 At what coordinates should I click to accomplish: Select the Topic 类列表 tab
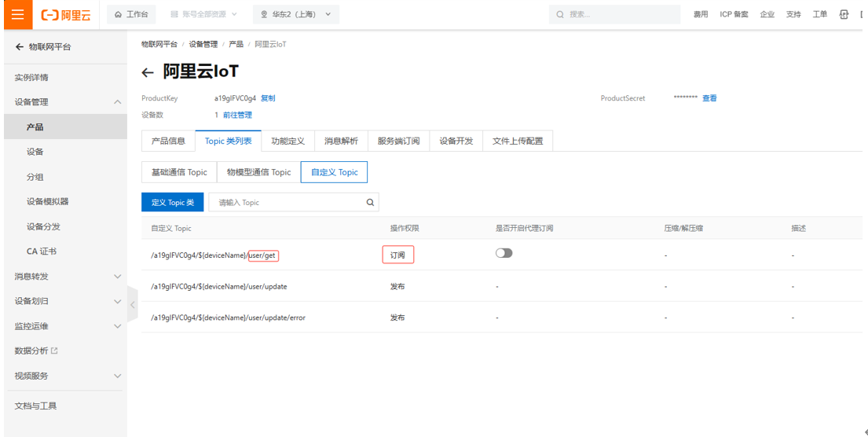[228, 141]
